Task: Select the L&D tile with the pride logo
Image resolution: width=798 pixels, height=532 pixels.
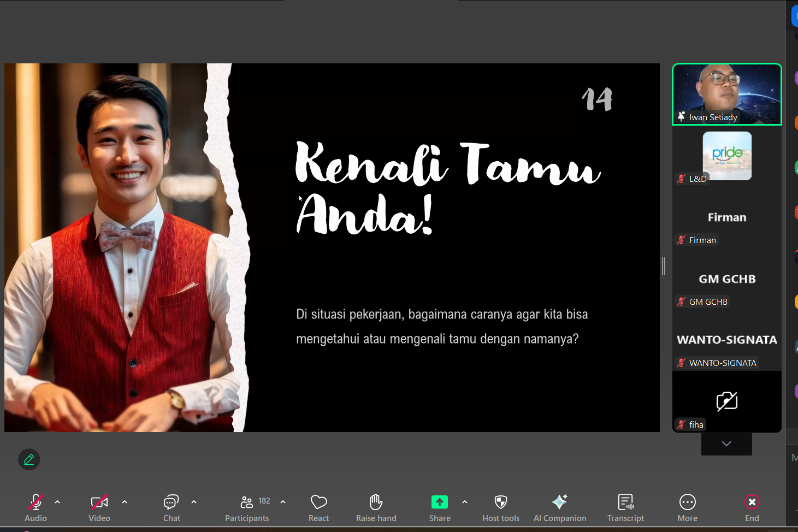Action: click(727, 156)
